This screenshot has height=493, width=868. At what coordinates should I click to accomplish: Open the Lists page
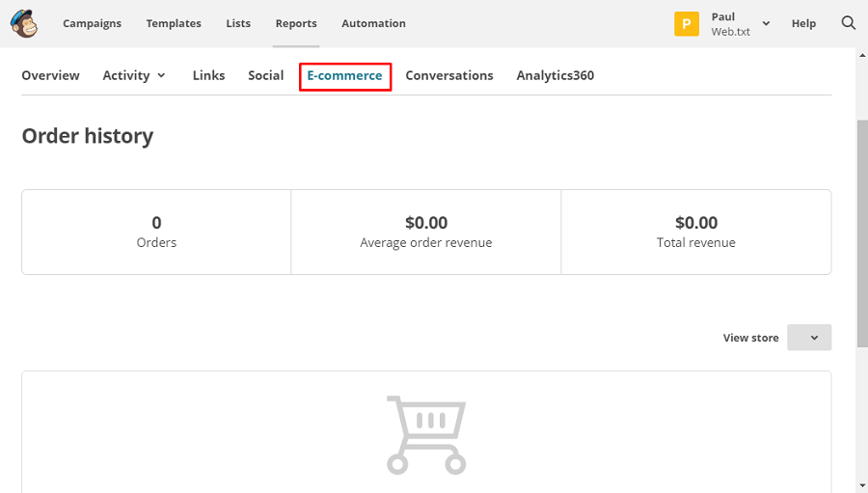238,23
